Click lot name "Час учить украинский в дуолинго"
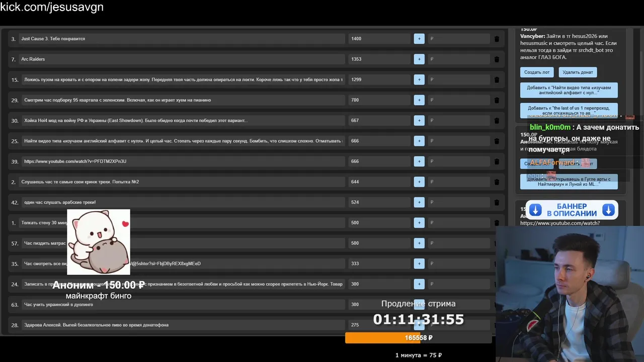 [58, 305]
